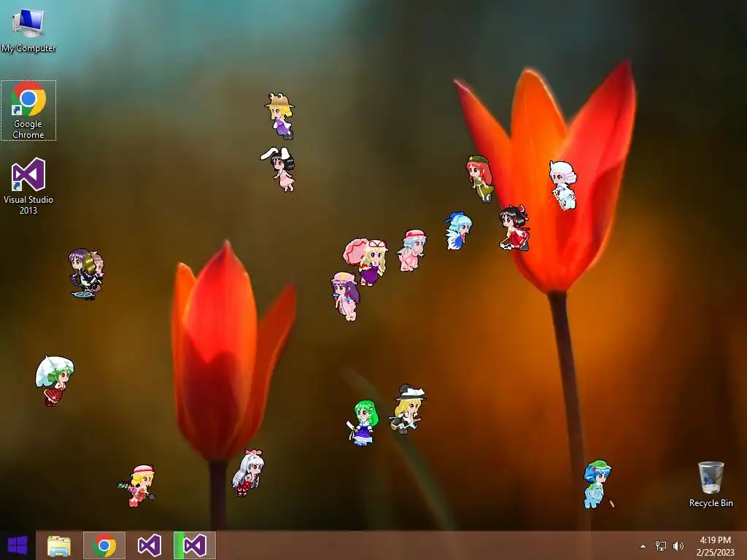Screen dimensions: 747x560
Task: Click the blue-haired ice fairy mascot
Action: [x=458, y=231]
